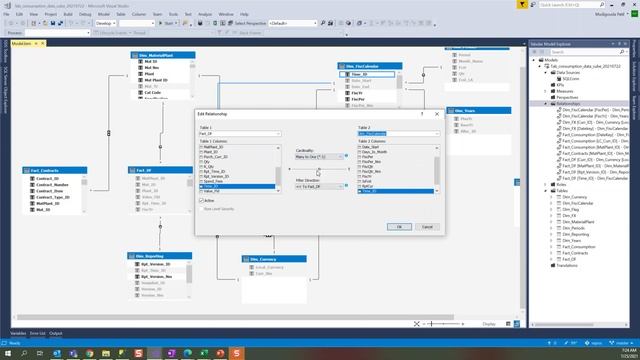Select Contract_ID column in Fact_Contracts
Screen dimensions: 640x360
click(x=47, y=178)
